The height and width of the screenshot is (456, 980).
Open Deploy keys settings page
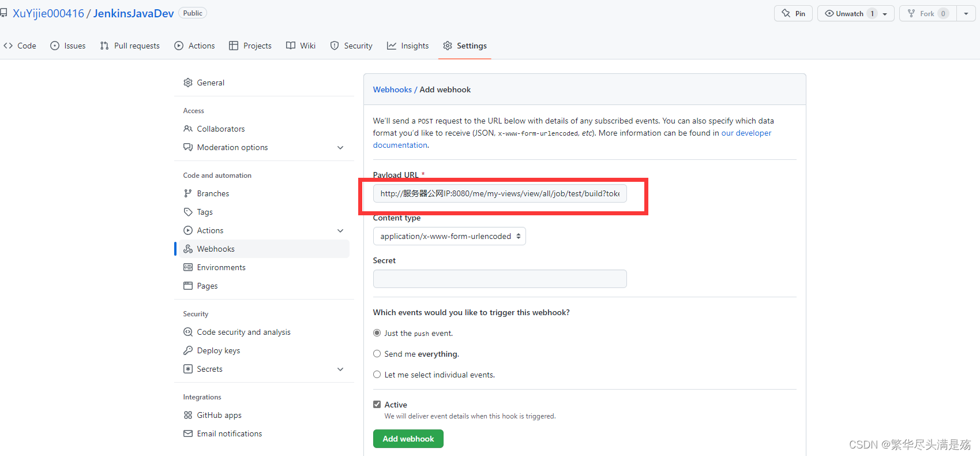(264, 350)
